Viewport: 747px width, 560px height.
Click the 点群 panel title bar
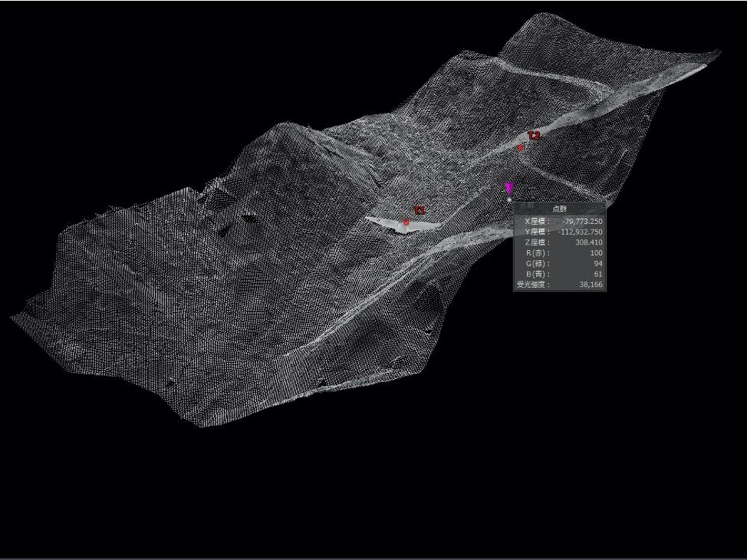pyautogui.click(x=560, y=208)
